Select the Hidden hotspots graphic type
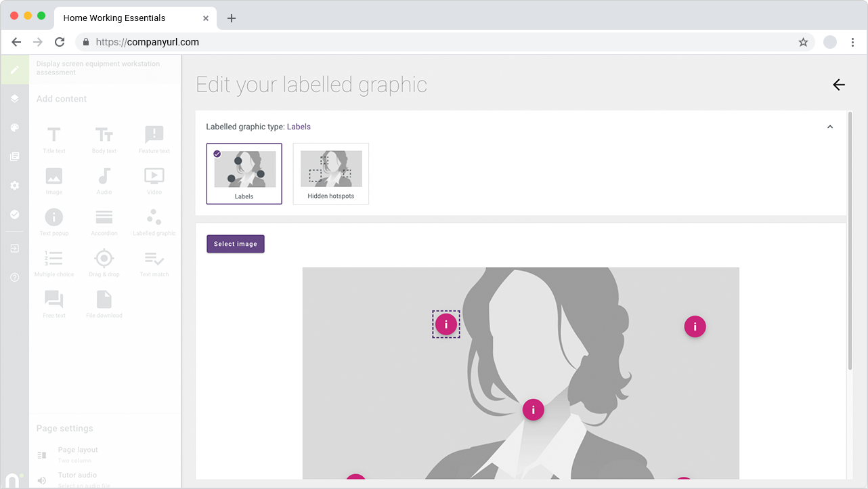The image size is (868, 489). [x=330, y=173]
